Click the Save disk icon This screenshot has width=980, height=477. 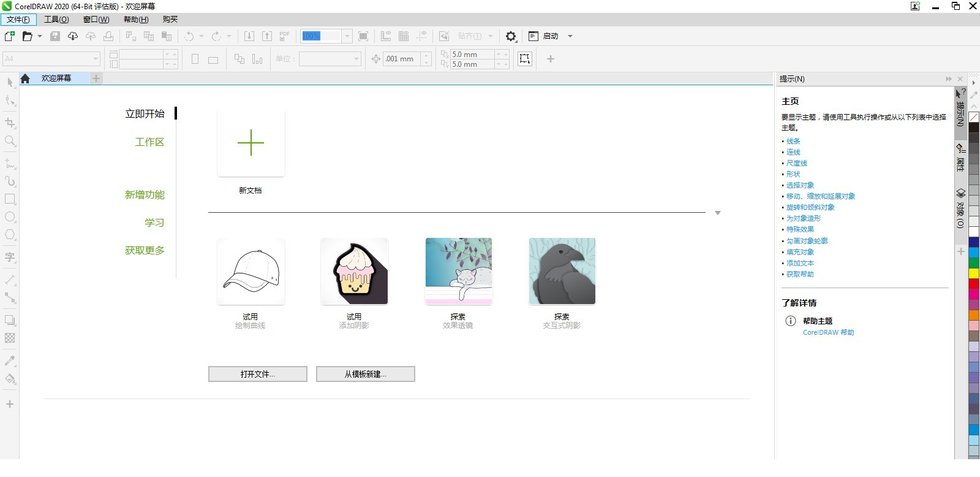pos(55,36)
